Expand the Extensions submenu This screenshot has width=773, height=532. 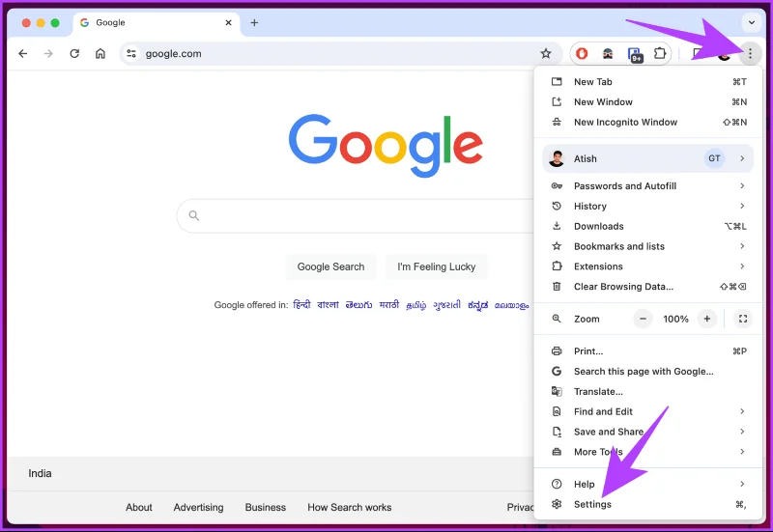pyautogui.click(x=648, y=266)
